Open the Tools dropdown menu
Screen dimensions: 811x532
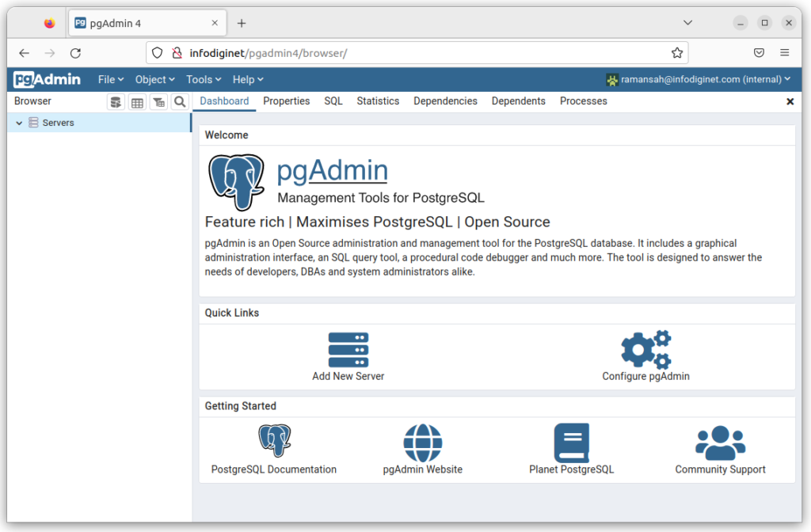(x=204, y=80)
